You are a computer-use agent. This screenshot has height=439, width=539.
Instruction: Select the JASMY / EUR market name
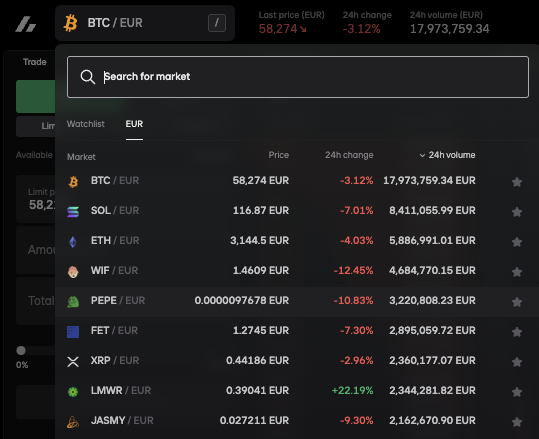[122, 420]
